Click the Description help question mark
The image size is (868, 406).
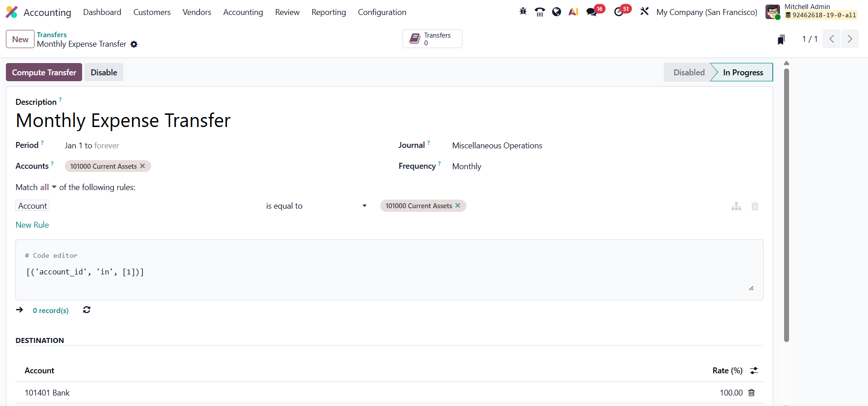(x=60, y=99)
